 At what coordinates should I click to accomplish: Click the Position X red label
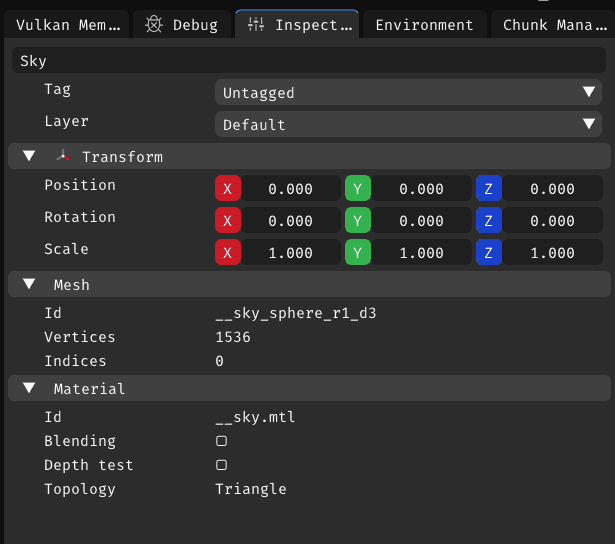(x=227, y=188)
